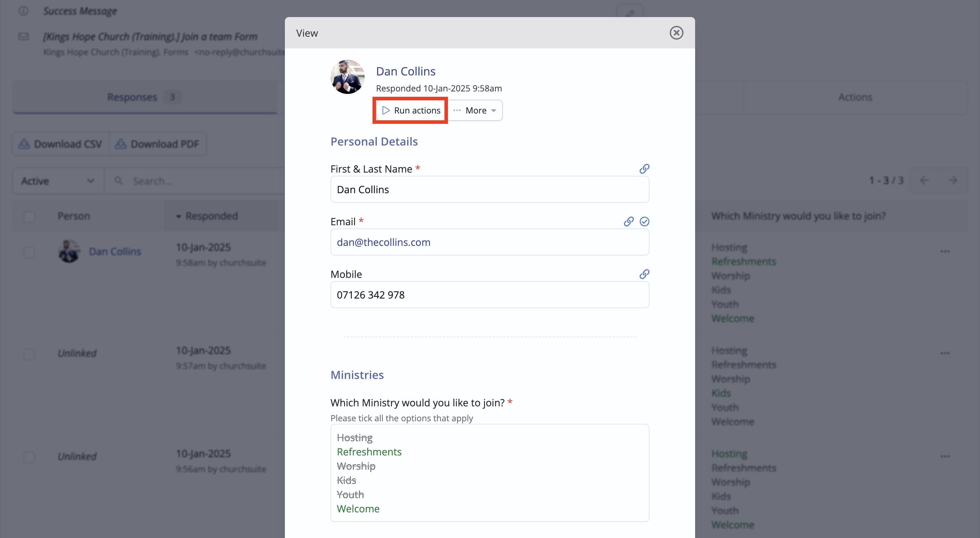Open dan@thecollins.com email link
Image resolution: width=980 pixels, height=538 pixels.
click(383, 242)
